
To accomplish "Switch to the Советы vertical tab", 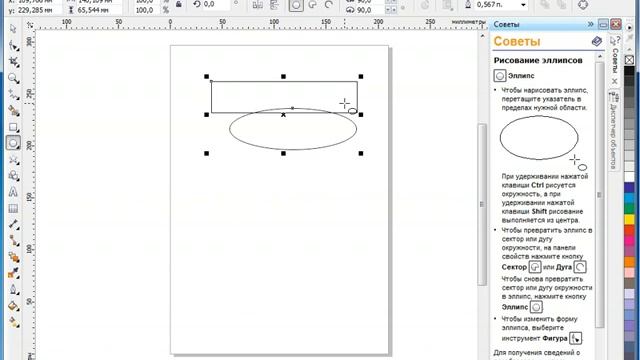I will click(x=615, y=60).
